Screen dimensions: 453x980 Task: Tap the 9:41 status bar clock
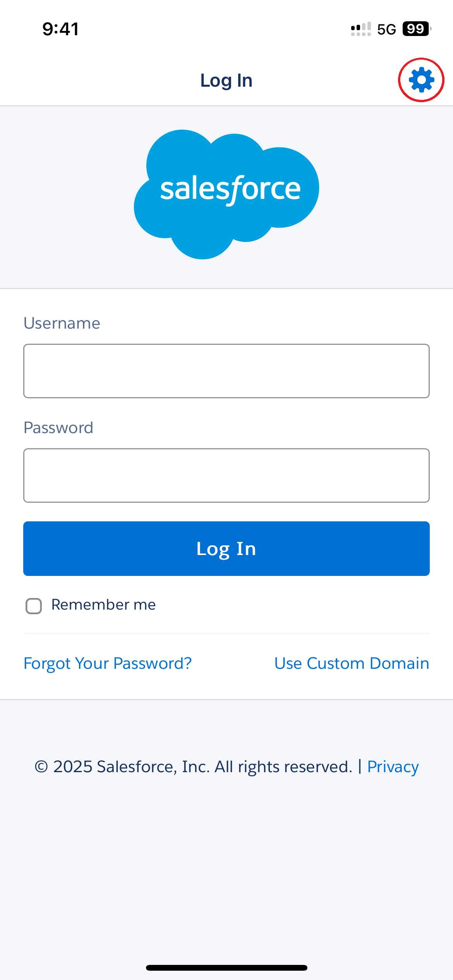tap(61, 29)
